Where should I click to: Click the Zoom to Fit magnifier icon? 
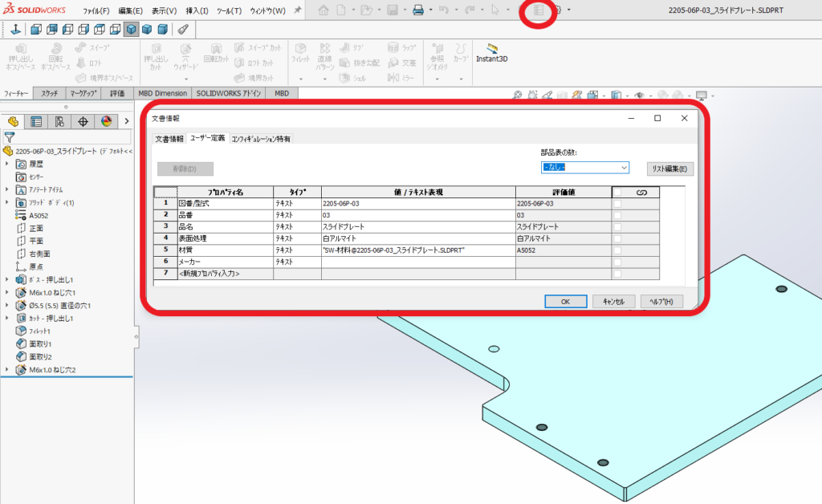pyautogui.click(x=519, y=96)
